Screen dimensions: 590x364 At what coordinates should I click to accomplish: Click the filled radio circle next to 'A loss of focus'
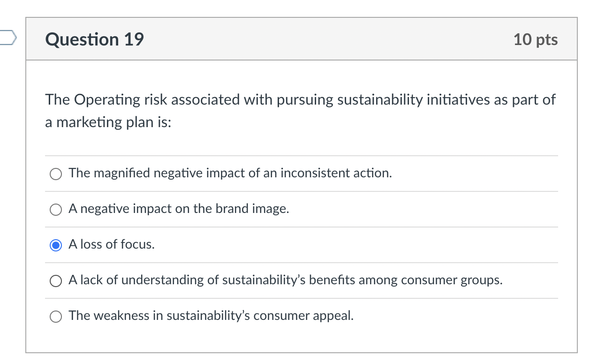tap(55, 245)
